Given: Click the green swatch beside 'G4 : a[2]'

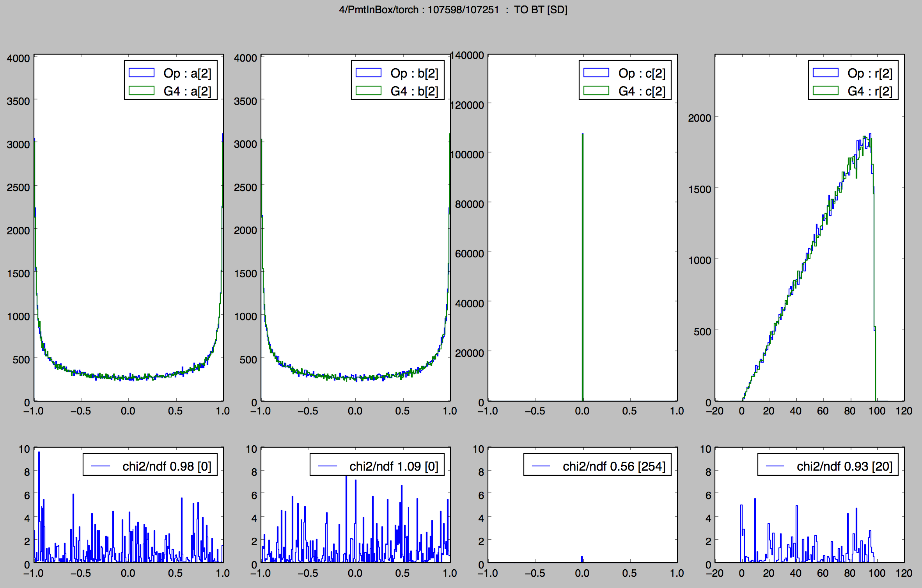Looking at the screenshot, I should point(142,90).
